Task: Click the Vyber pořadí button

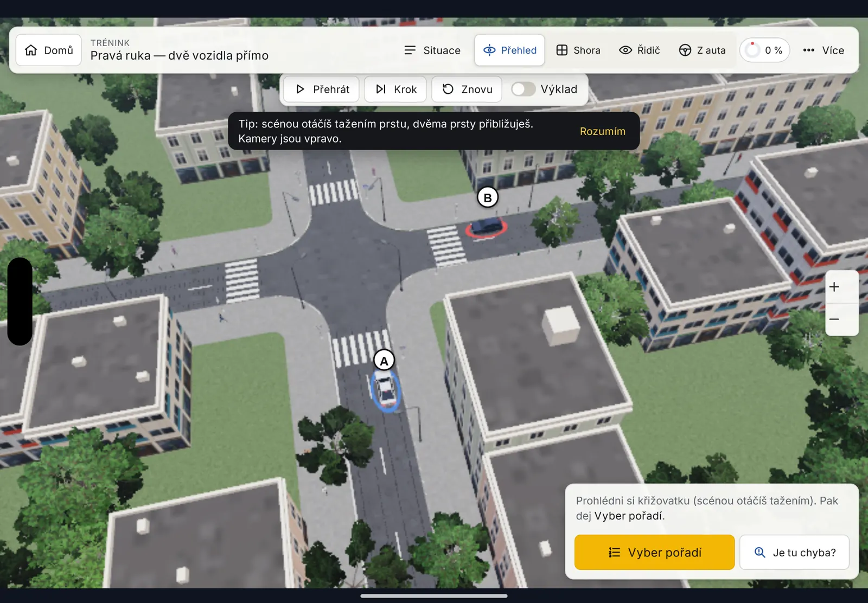Action: [x=654, y=552]
